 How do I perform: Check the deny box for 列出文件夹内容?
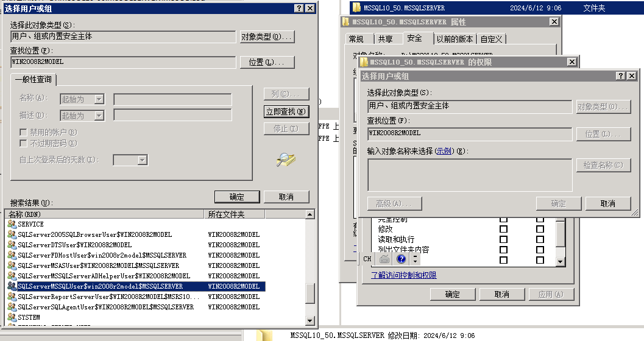pyautogui.click(x=540, y=250)
